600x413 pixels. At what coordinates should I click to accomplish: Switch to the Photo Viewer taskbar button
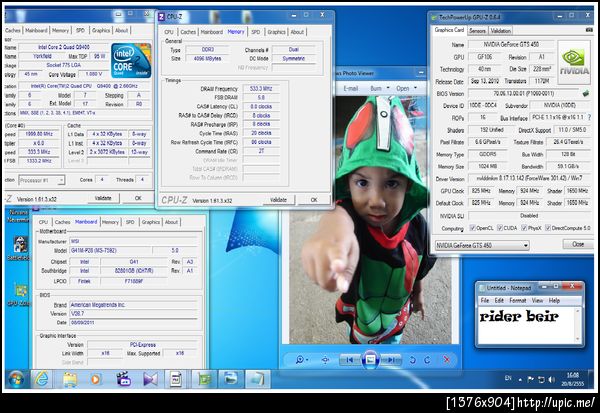pos(231,379)
